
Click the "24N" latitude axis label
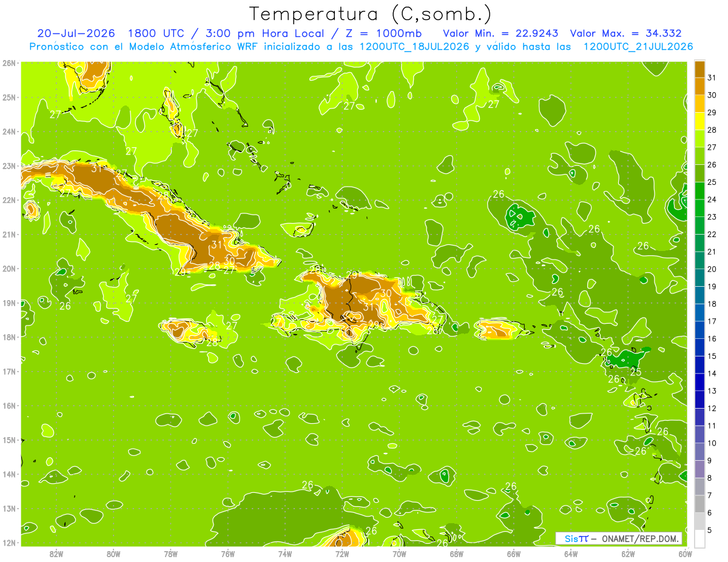pyautogui.click(x=10, y=132)
